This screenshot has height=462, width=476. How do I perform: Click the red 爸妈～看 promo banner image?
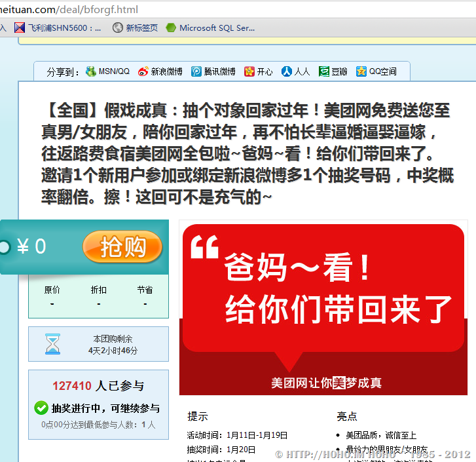[x=323, y=307]
